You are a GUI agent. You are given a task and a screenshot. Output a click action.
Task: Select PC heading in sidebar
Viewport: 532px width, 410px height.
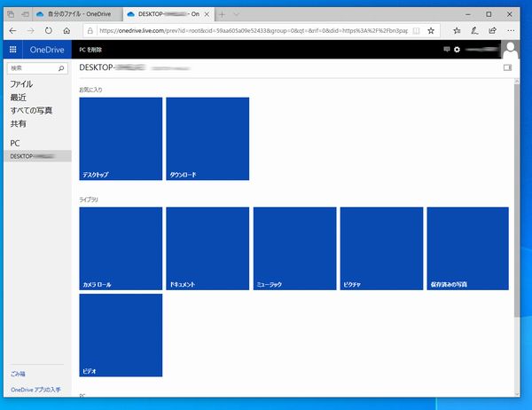(x=15, y=144)
